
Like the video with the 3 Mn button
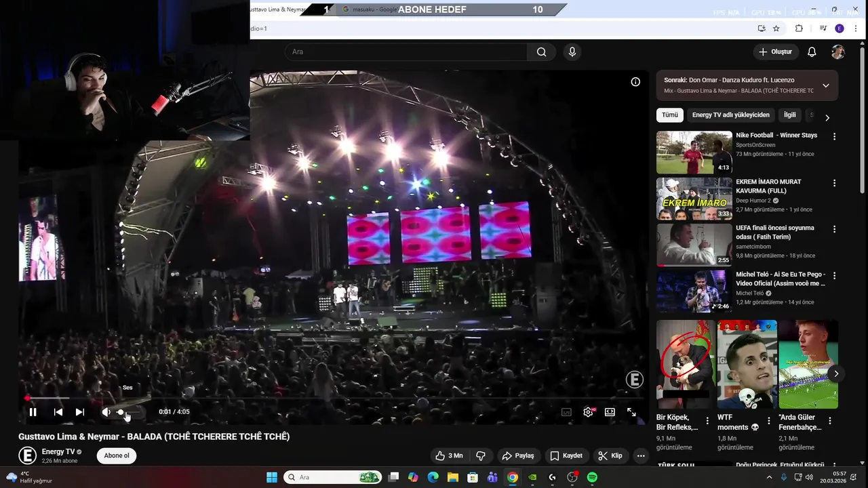coord(450,455)
